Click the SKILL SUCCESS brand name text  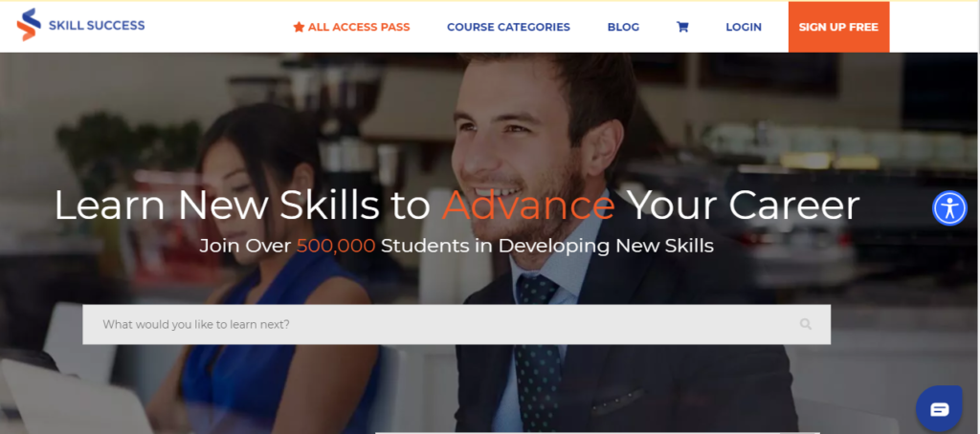tap(97, 26)
